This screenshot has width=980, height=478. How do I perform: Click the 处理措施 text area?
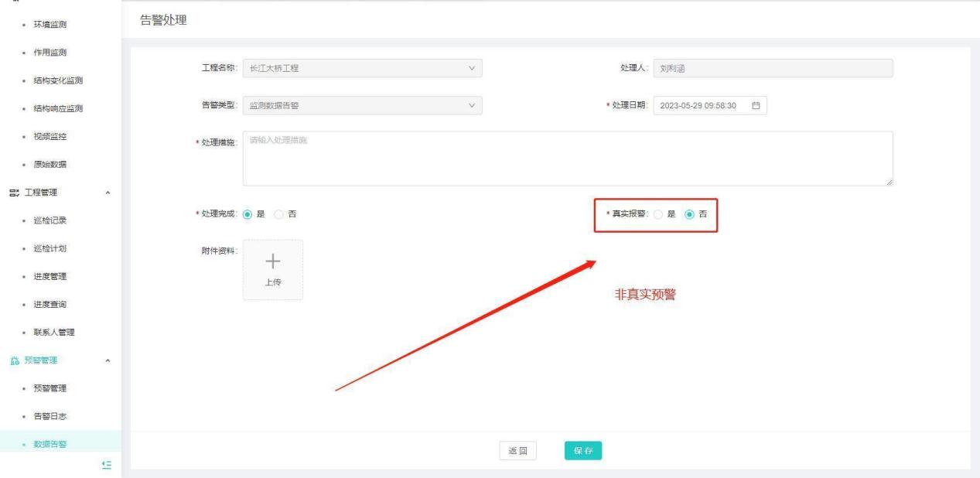[x=567, y=159]
